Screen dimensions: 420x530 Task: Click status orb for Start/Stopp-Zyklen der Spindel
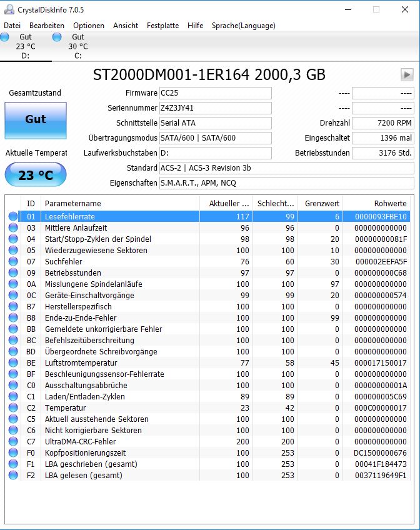coord(13,239)
